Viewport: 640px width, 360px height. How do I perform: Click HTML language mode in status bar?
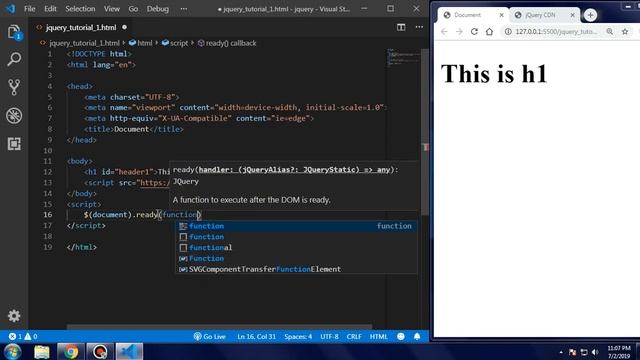pyautogui.click(x=378, y=336)
